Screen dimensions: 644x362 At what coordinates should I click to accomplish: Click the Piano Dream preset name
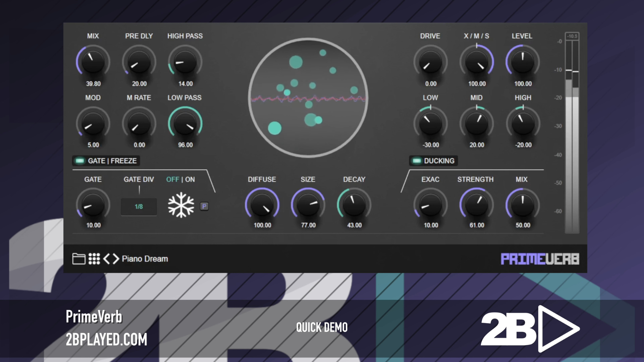pyautogui.click(x=145, y=259)
